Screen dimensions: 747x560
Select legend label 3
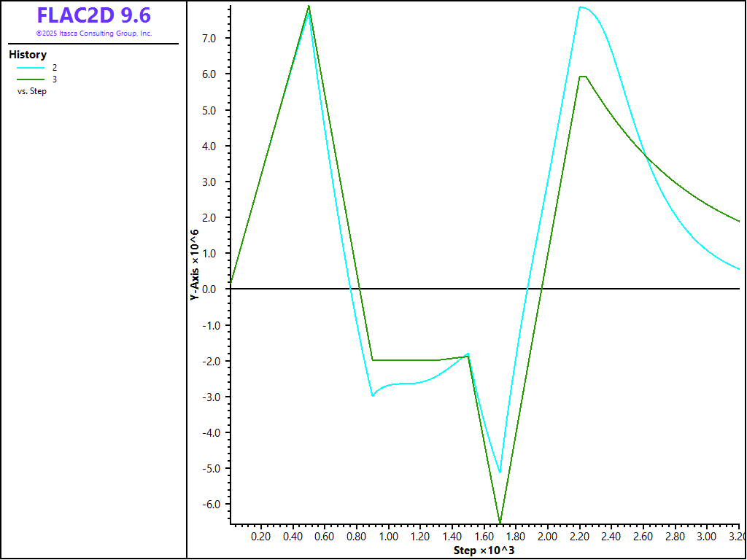pos(55,79)
